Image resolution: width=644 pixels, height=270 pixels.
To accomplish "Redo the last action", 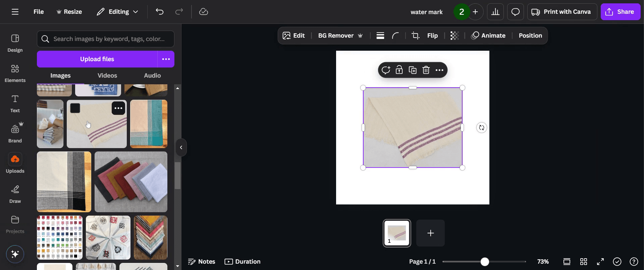I will click(179, 12).
